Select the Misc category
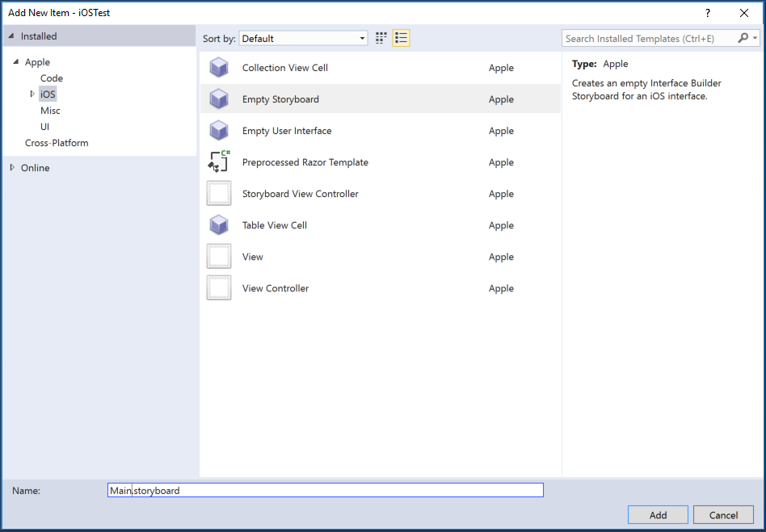This screenshot has height=532, width=766. coord(50,111)
